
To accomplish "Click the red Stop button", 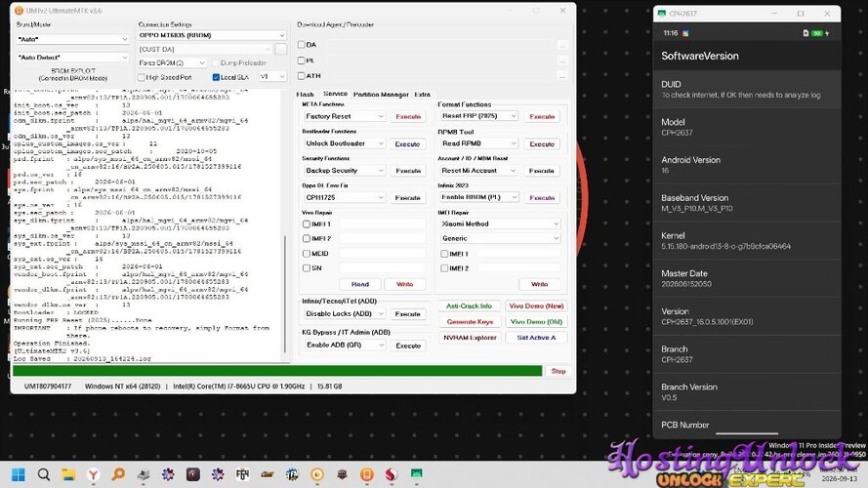I will pyautogui.click(x=558, y=371).
